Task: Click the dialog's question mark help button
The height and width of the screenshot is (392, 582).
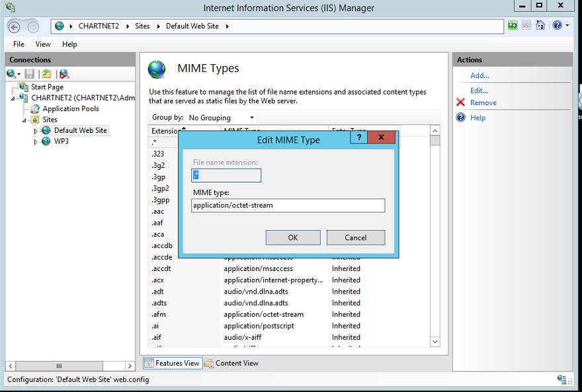Action: click(x=359, y=137)
